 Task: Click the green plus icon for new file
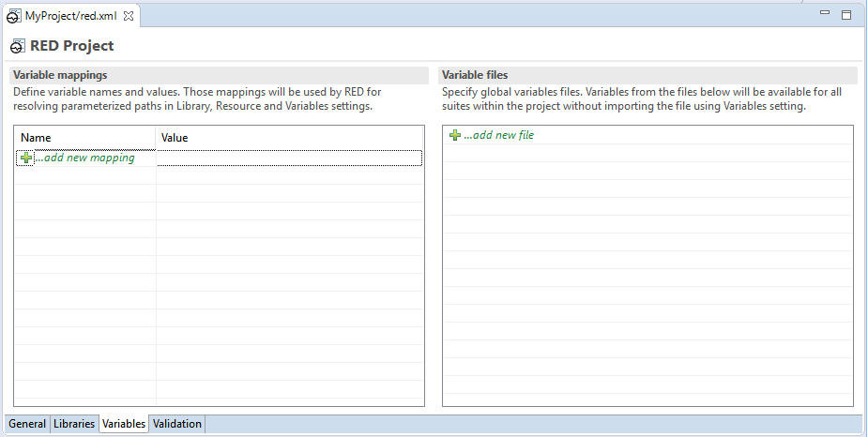coord(454,135)
